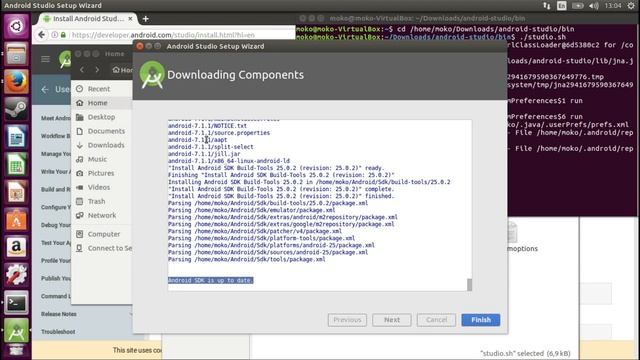Image resolution: width=640 pixels, height=360 pixels.
Task: Click the back arrow beside User Guide heading
Action: (x=44, y=89)
